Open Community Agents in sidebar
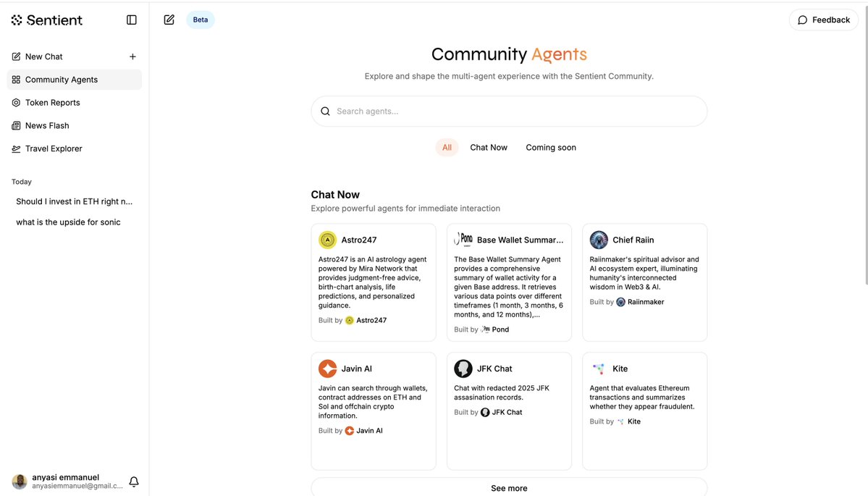The height and width of the screenshot is (496, 868). pos(74,80)
